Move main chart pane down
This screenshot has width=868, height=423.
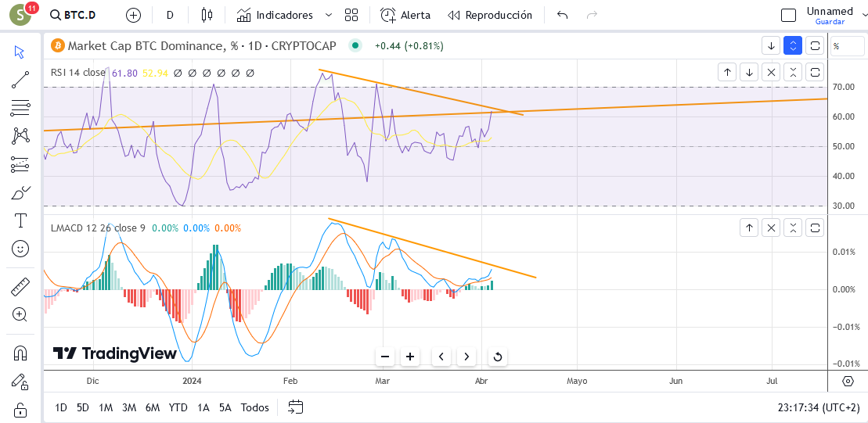(771, 46)
